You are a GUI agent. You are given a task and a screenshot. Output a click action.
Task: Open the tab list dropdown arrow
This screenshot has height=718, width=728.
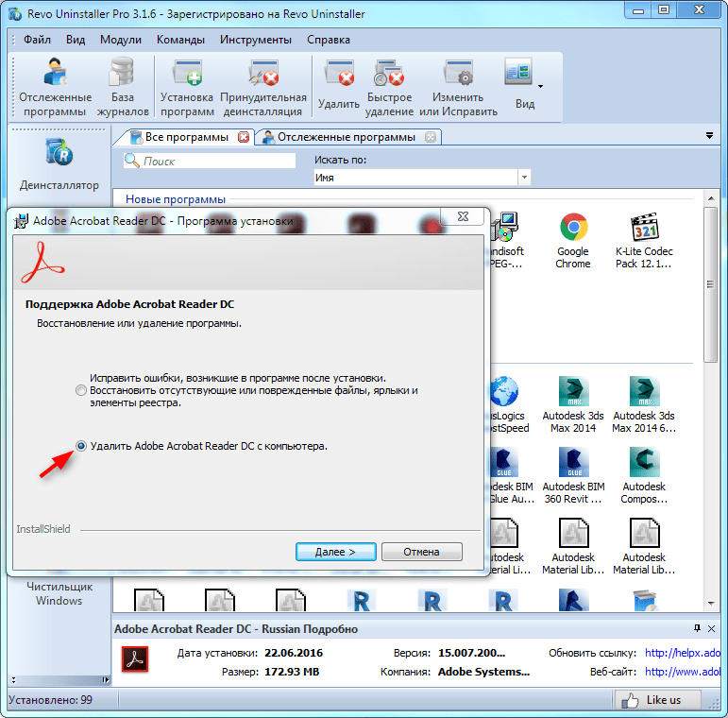[709, 136]
